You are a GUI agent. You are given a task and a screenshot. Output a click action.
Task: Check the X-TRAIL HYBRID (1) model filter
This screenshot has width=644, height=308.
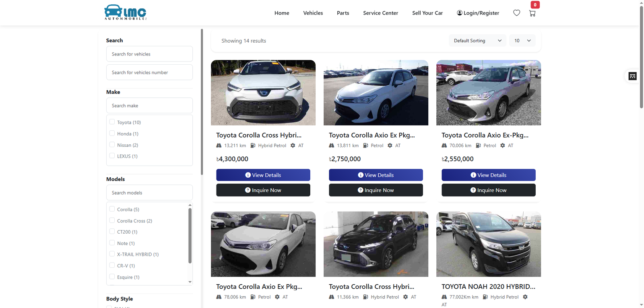112,254
